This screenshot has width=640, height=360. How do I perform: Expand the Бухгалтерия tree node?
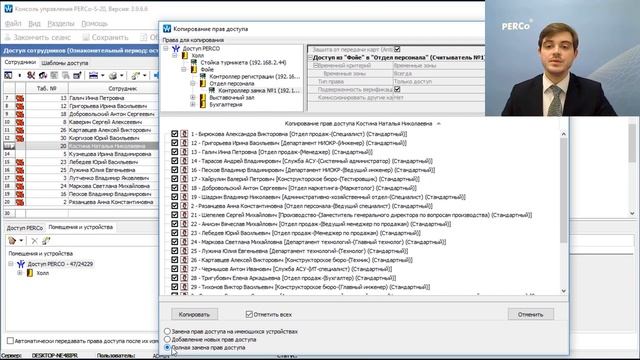click(x=193, y=104)
